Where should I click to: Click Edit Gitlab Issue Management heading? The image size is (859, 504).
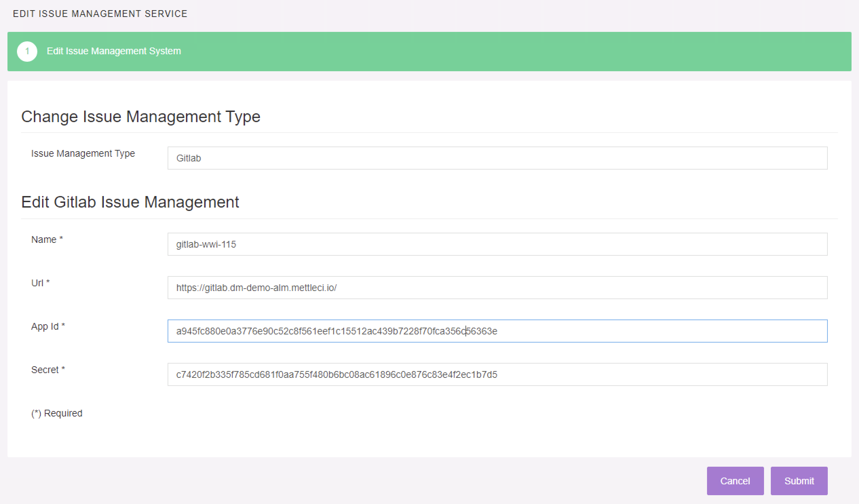coord(130,202)
